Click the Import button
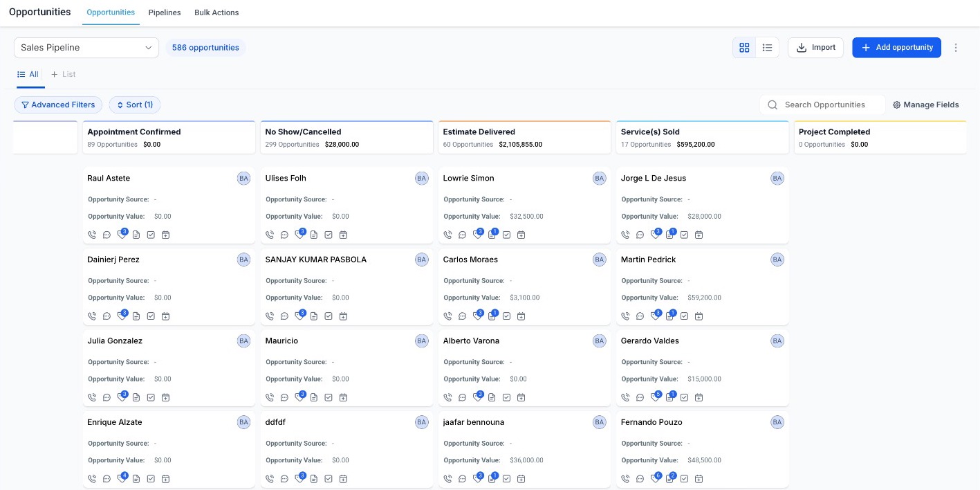Screen dimensions: 980x490 click(x=815, y=48)
